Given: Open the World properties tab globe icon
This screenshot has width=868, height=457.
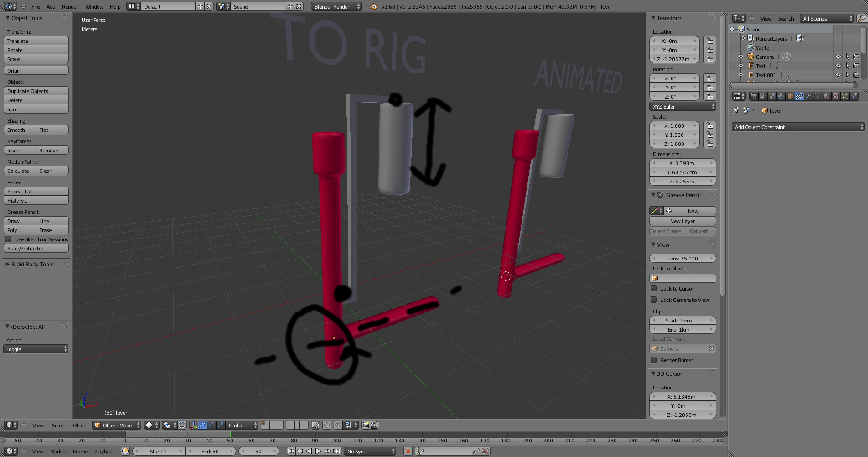Looking at the screenshot, I should click(x=781, y=96).
